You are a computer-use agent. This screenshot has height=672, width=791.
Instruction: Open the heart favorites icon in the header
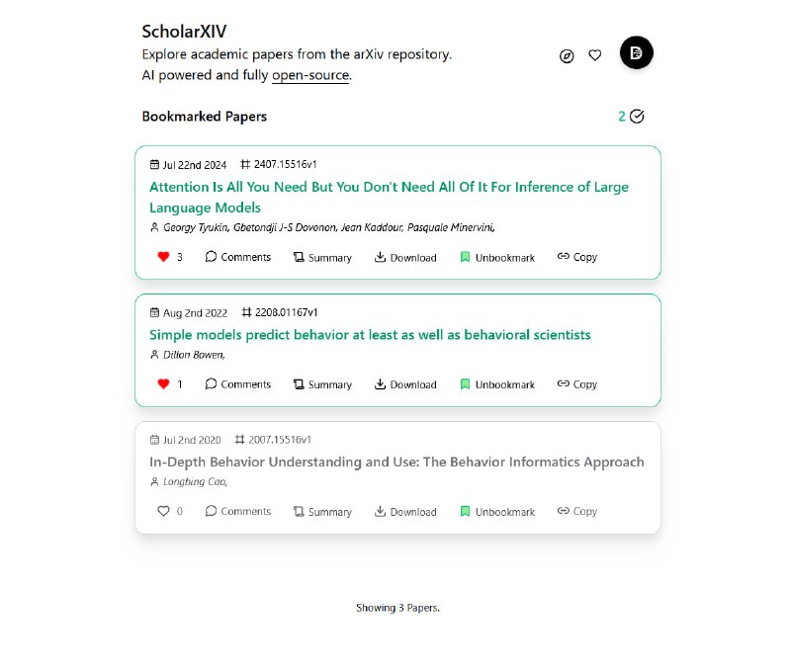tap(595, 55)
